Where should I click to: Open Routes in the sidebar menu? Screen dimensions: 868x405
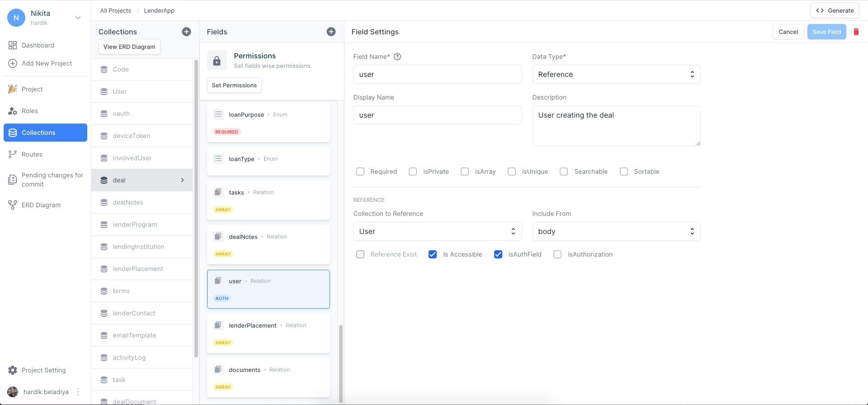click(32, 154)
